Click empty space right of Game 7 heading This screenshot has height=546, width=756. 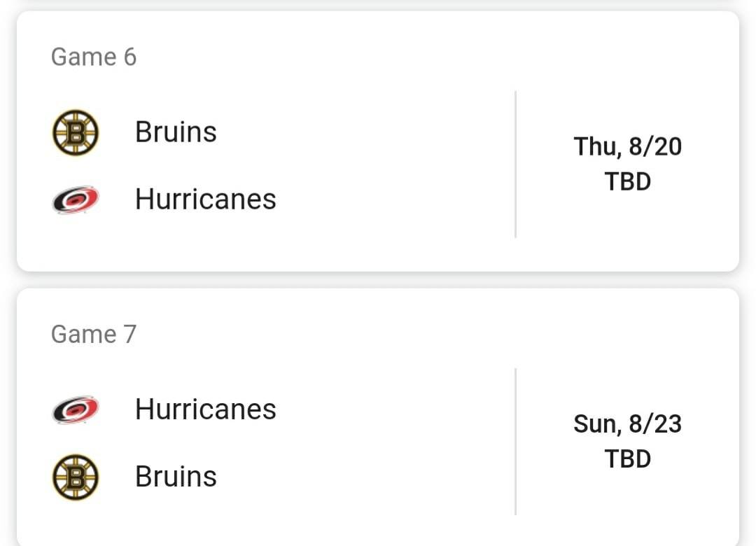point(434,335)
